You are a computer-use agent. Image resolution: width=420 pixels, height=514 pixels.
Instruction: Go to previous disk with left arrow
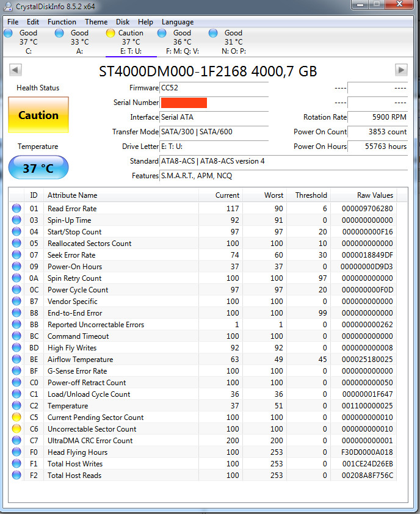(x=15, y=70)
